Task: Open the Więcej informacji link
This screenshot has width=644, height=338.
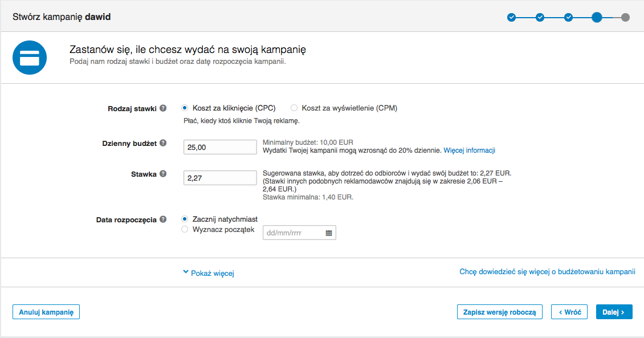Action: tap(469, 150)
